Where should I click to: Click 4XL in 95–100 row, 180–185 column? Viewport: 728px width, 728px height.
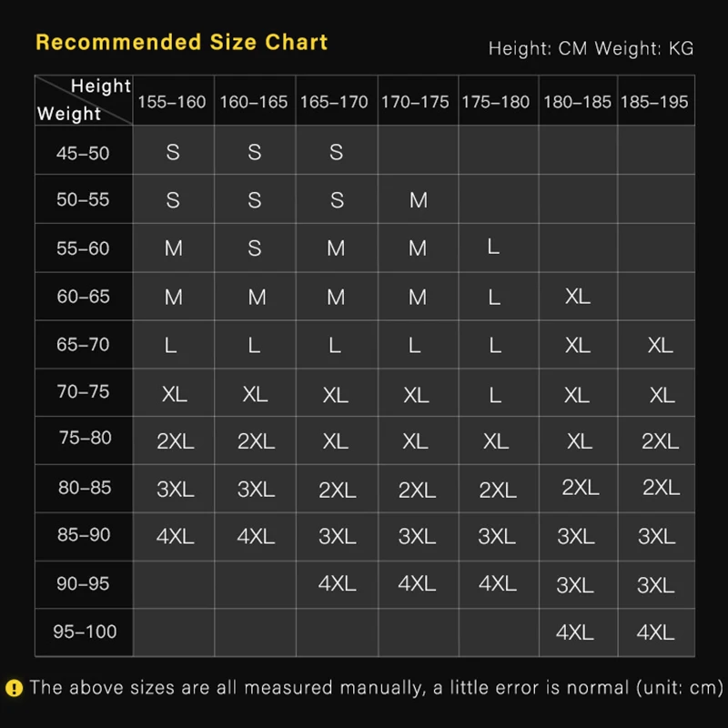pyautogui.click(x=575, y=632)
